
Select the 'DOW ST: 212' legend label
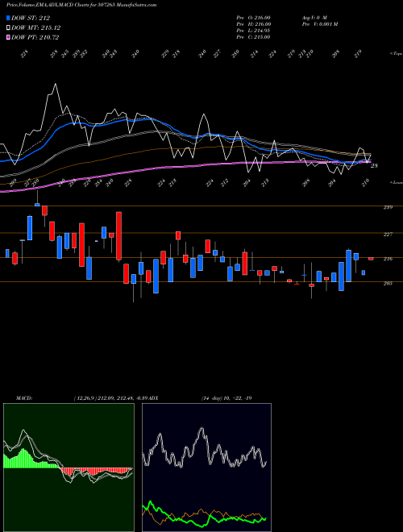(x=31, y=18)
